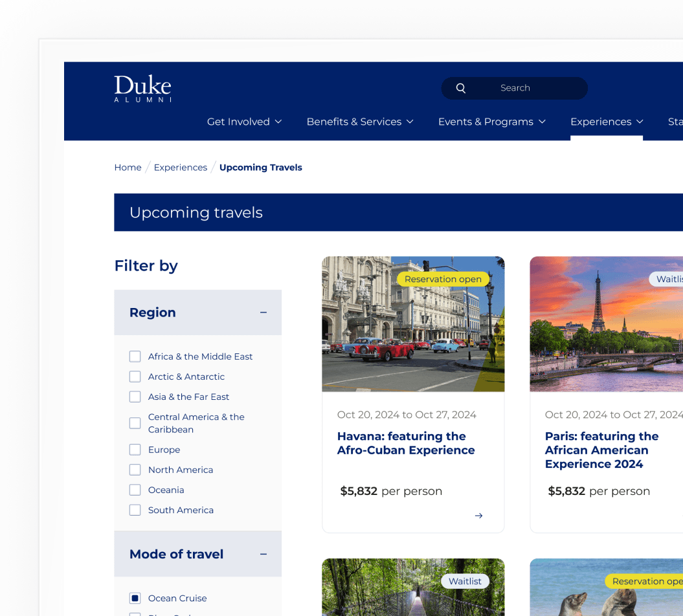Check the Africa & the Middle East filter
The width and height of the screenshot is (683, 616).
pos(135,357)
